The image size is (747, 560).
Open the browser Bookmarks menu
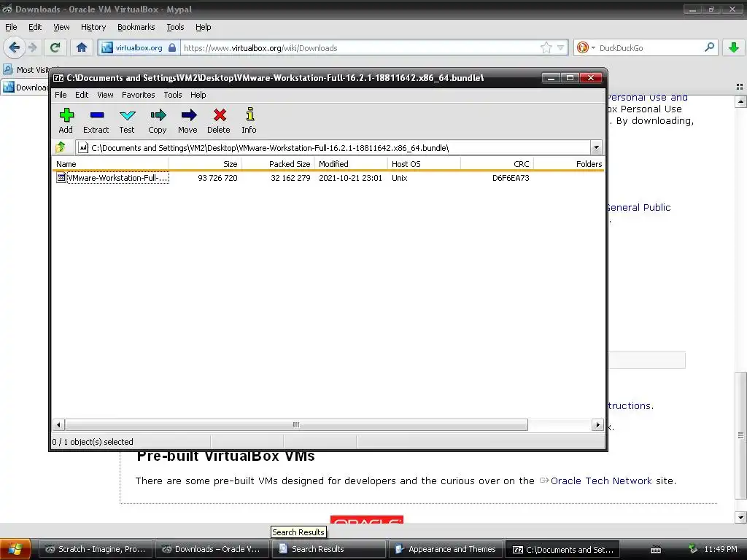click(x=136, y=27)
